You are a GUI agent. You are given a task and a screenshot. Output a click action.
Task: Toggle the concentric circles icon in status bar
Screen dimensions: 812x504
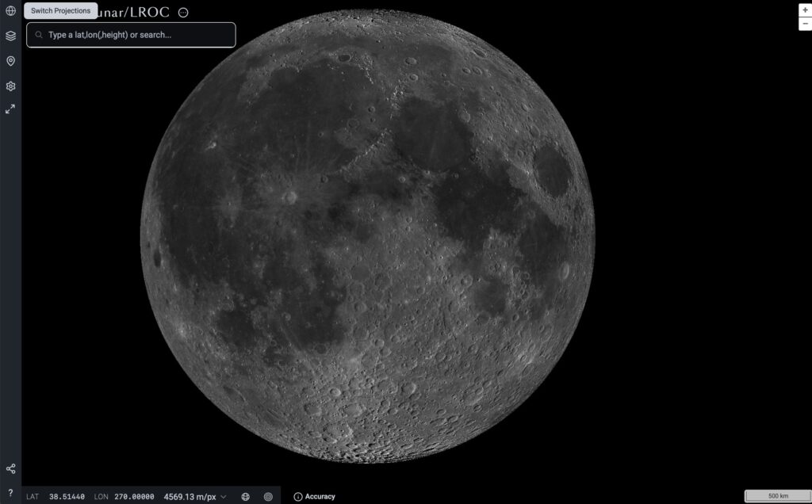tap(268, 497)
